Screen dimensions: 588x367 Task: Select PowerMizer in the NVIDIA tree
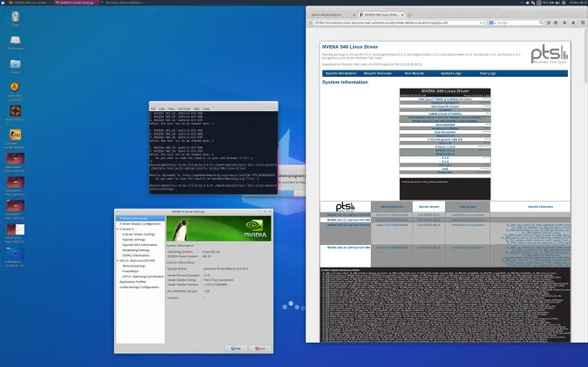[130, 271]
